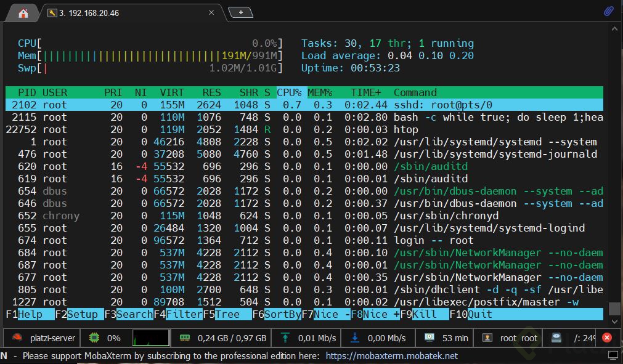Screen dimensions: 623x364
Task: Select the htop process row
Action: [x=304, y=129]
